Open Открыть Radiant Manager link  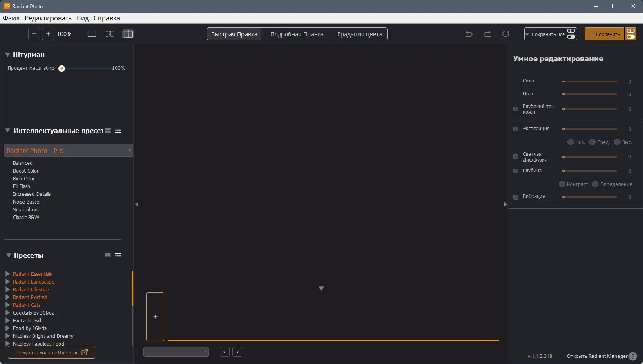(x=597, y=356)
